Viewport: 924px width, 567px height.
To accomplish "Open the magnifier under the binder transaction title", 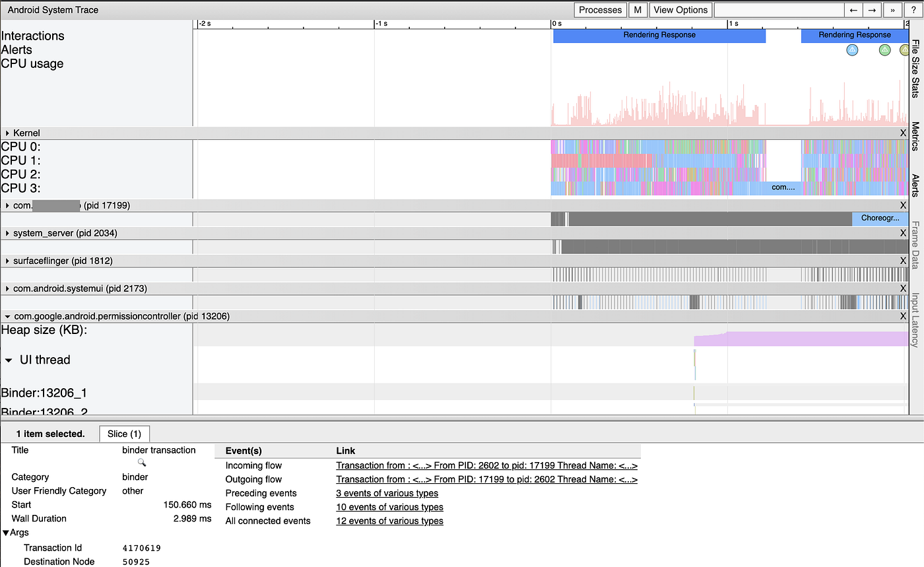I will pyautogui.click(x=141, y=463).
